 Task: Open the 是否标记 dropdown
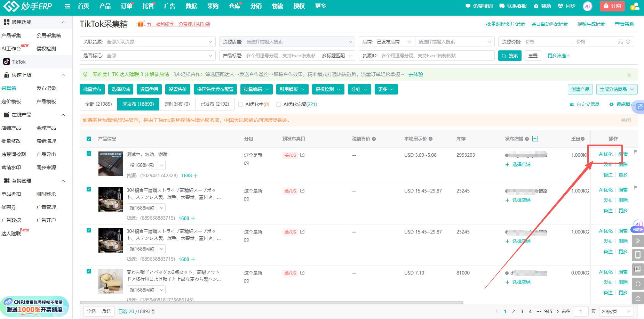click(x=148, y=56)
